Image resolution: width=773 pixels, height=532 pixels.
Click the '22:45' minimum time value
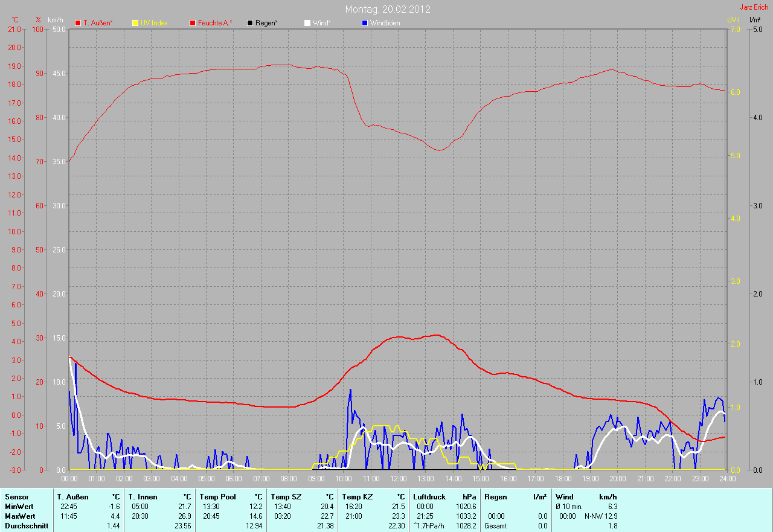[69, 507]
